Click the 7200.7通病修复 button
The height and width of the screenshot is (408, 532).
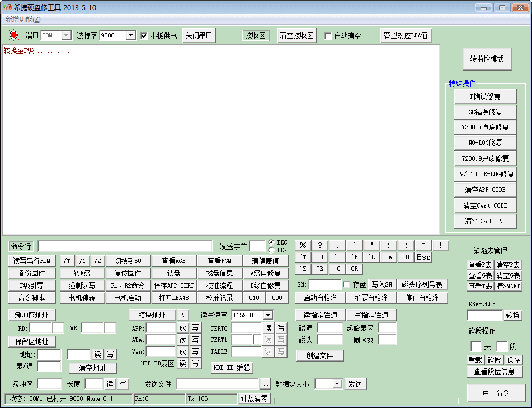pyautogui.click(x=485, y=127)
